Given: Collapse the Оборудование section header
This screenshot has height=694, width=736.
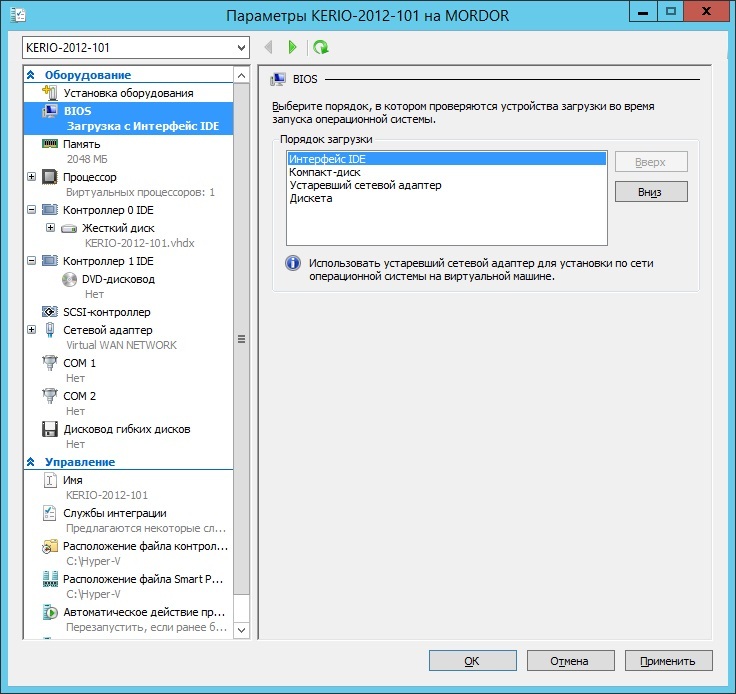Looking at the screenshot, I should point(31,75).
